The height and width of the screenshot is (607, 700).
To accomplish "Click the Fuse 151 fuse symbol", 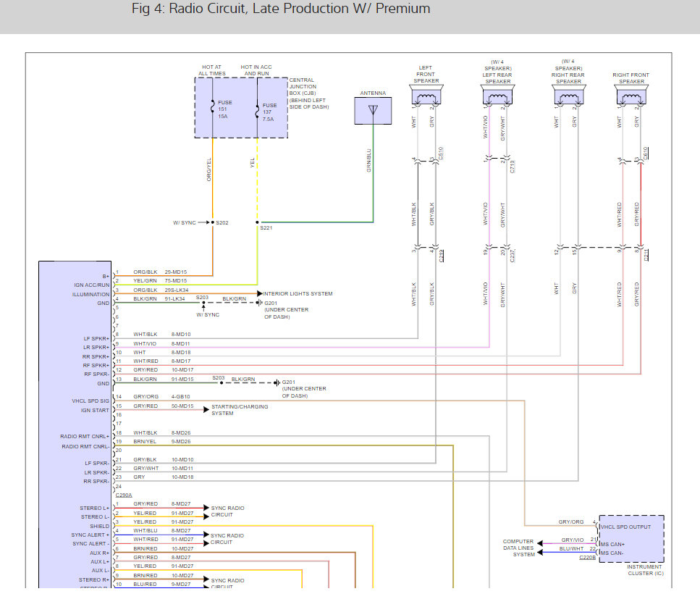I will click(213, 106).
